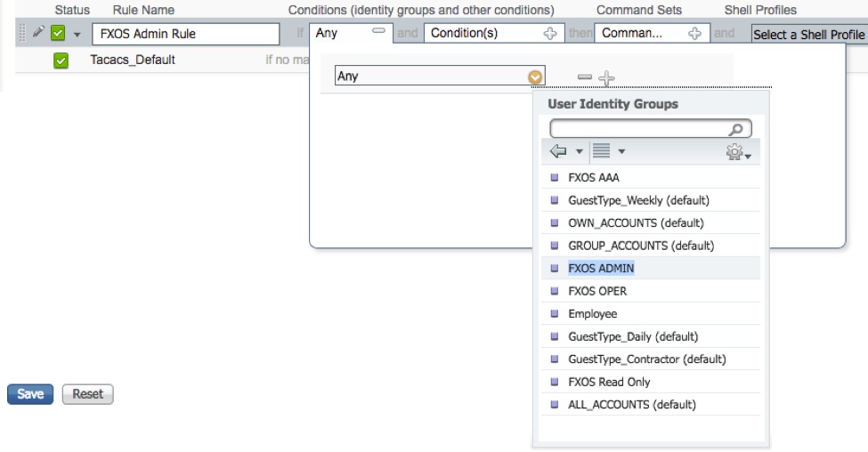Screen dimensions: 868x452
Task: Open the Select a Shell Profile dropdown
Action: point(808,35)
